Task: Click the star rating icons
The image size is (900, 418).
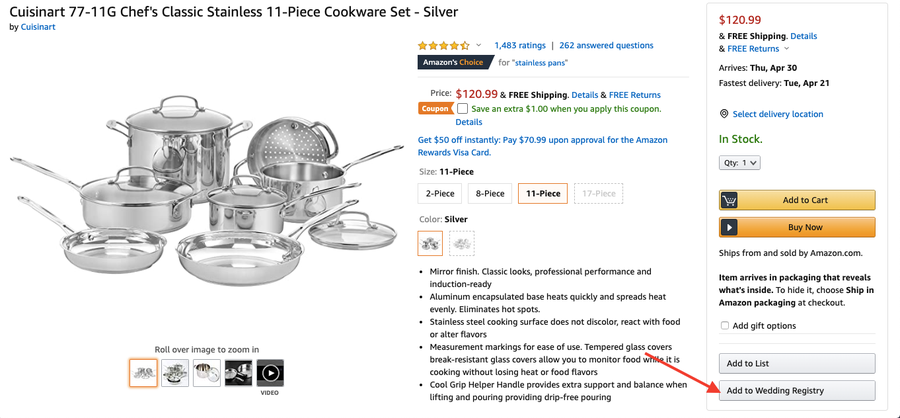Action: click(443, 46)
